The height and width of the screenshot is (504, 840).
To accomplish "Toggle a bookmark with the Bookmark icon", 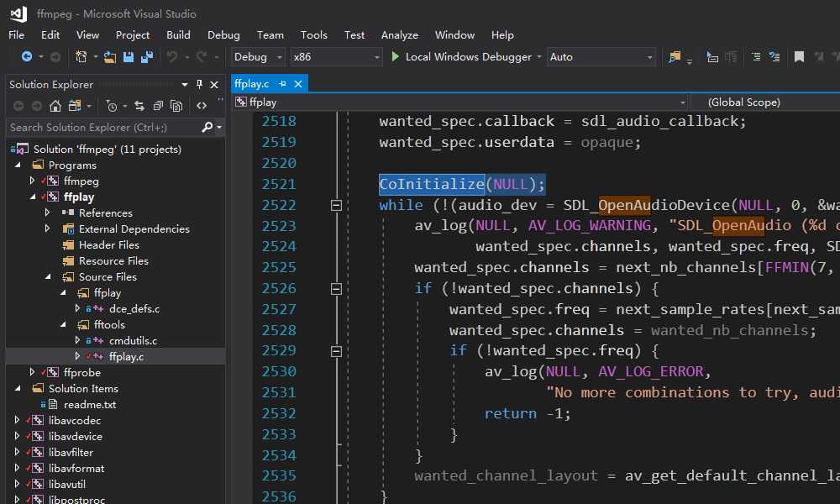I will (x=799, y=57).
